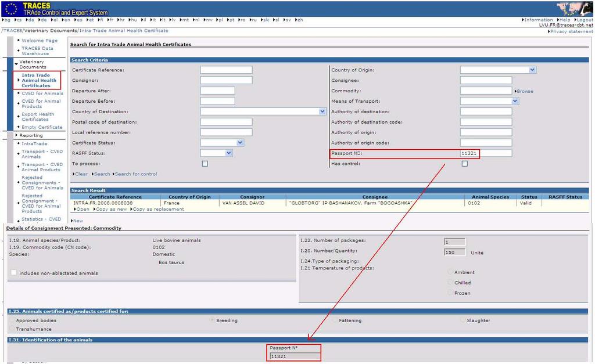595x364 pixels.
Task: Toggle includes non-ablactated animals checkbox
Action: [x=14, y=273]
